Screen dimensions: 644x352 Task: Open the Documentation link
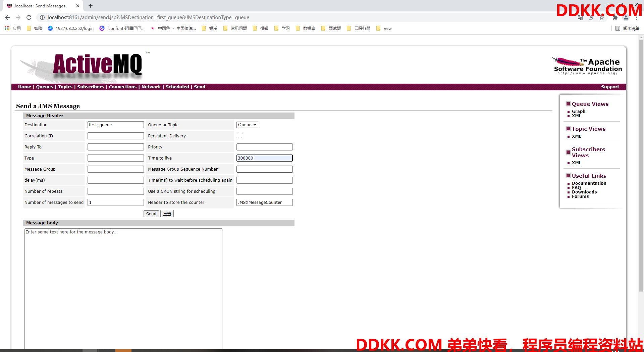tap(589, 183)
